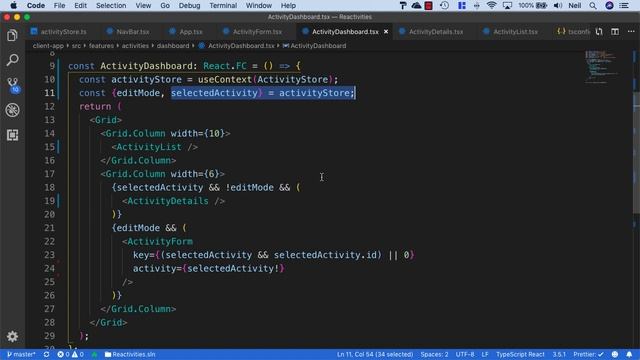The width and height of the screenshot is (640, 360).
Task: Open the Debug view in the activity bar
Action: [12, 110]
